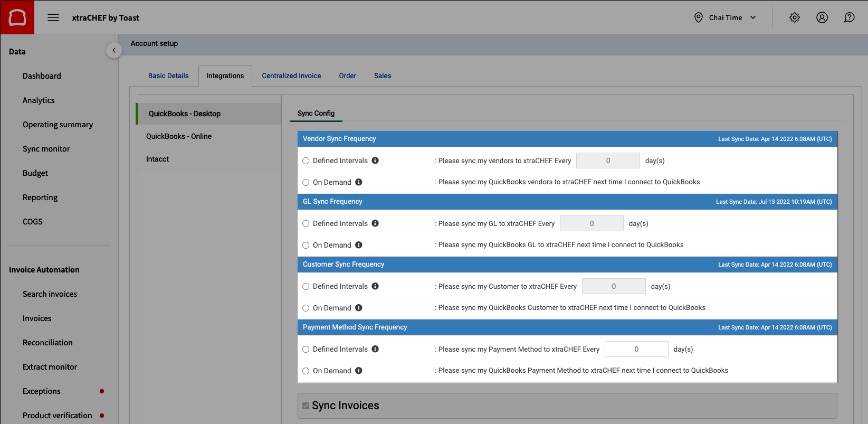
Task: Open the hamburger navigation menu
Action: tap(53, 17)
